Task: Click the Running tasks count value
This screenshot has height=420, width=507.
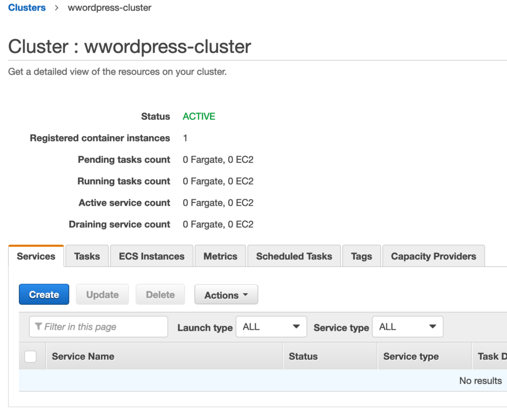Action: 218,181
